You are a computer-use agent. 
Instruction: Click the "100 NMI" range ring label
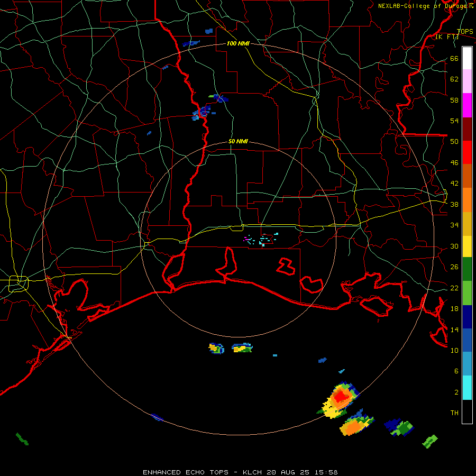pos(238,43)
